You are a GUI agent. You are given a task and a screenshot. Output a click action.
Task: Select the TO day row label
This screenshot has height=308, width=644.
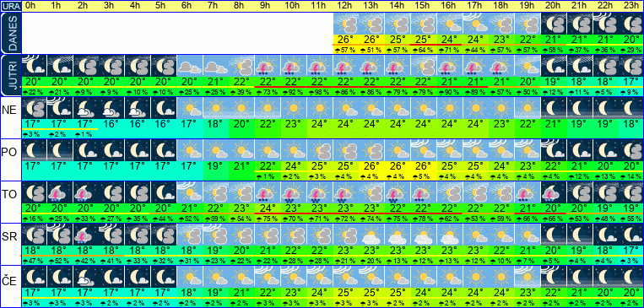click(8, 194)
